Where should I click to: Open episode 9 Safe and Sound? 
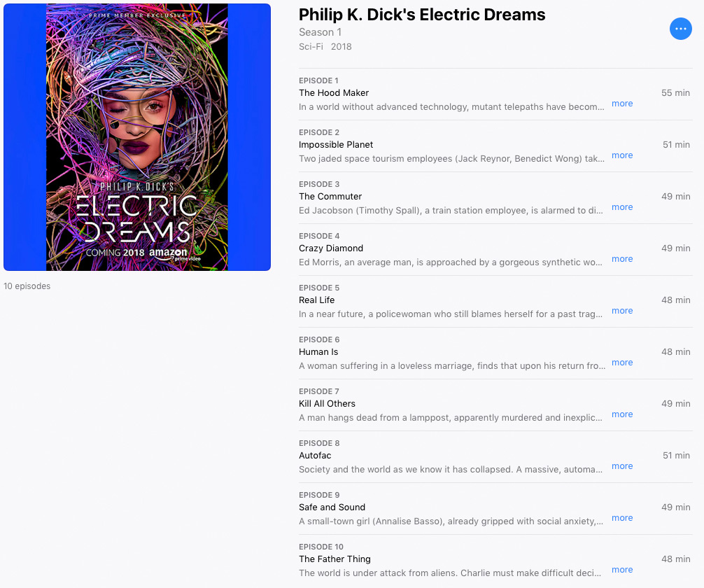click(332, 507)
